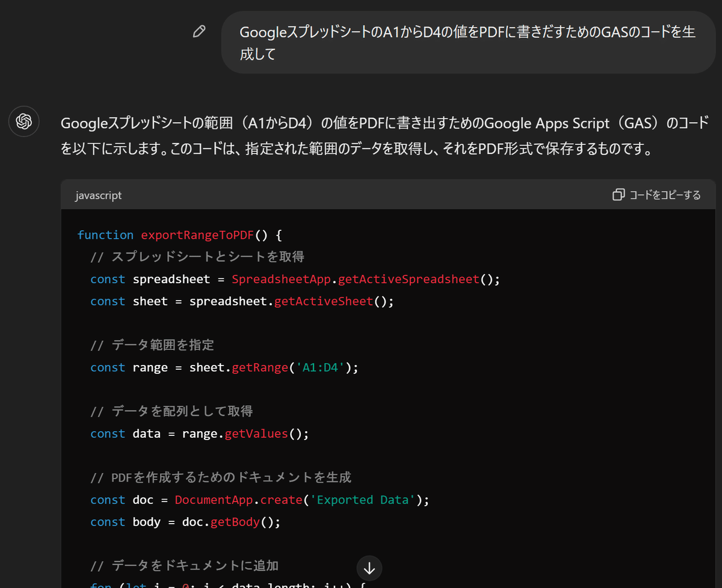This screenshot has width=722, height=588.
Task: Click the copy code button (コードをコピーする)
Action: coord(656,195)
